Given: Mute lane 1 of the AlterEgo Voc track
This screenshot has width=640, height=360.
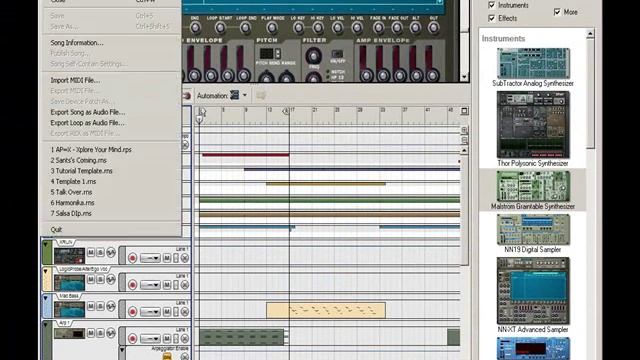Looking at the screenshot, I should tap(167, 285).
